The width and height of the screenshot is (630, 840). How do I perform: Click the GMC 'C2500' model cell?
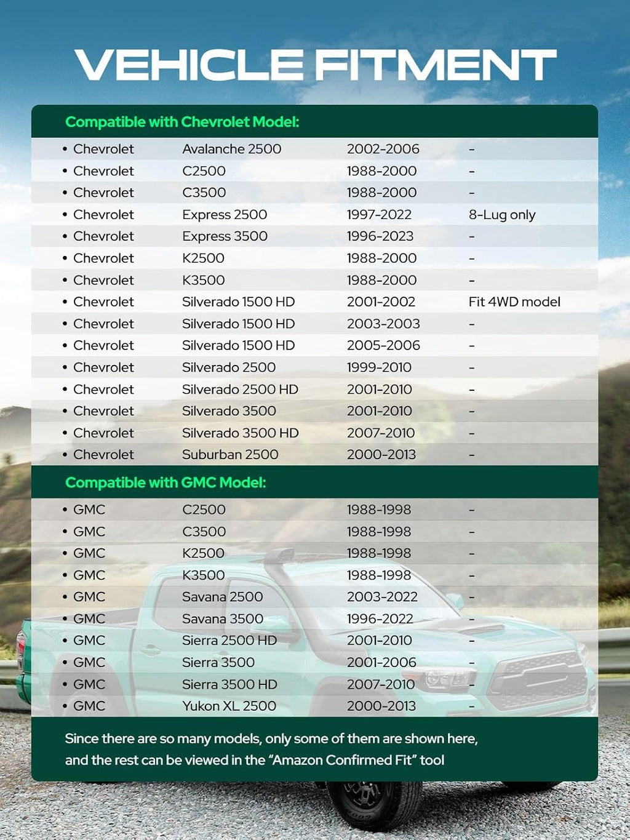tap(204, 510)
